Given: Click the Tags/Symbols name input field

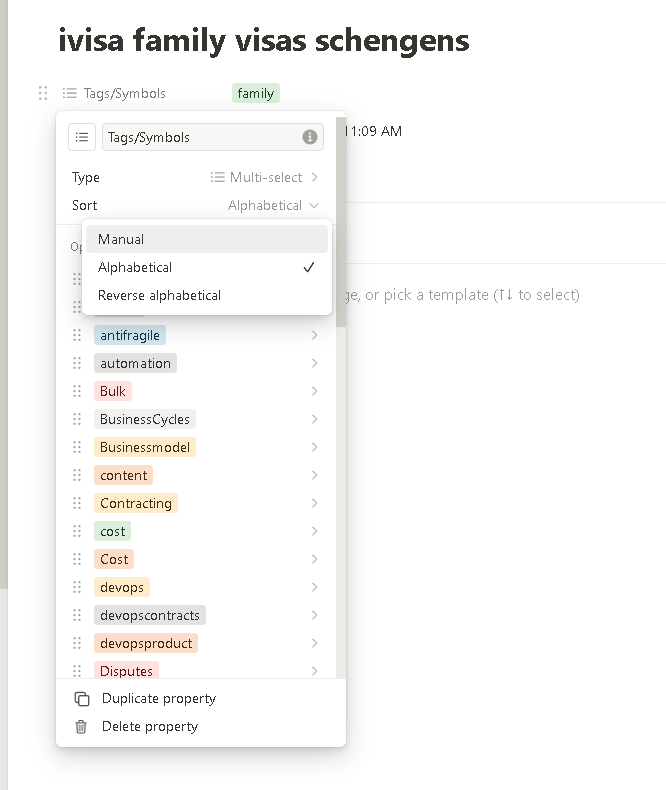Looking at the screenshot, I should pyautogui.click(x=213, y=137).
